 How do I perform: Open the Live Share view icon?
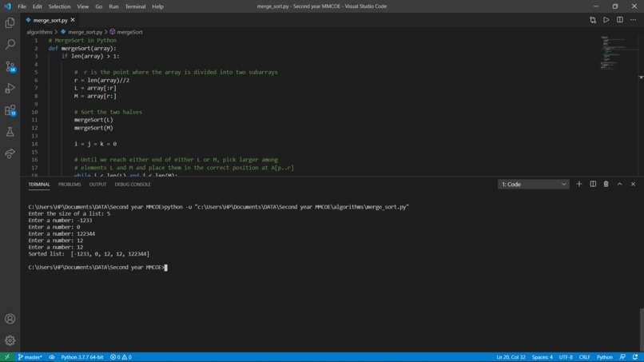coord(10,153)
